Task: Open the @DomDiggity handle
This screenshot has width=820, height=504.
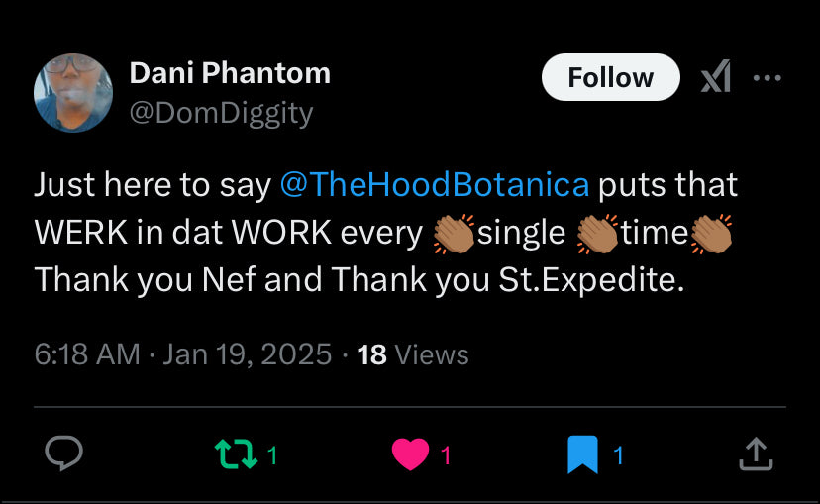Action: (221, 114)
